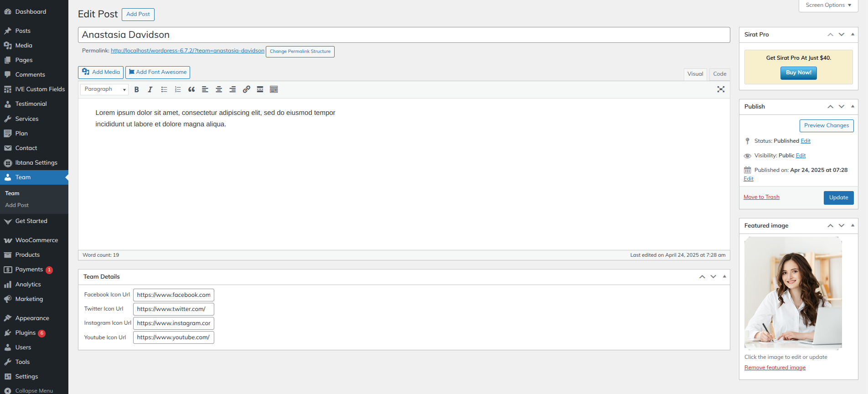Toggle the Featured image panel collapse arrow
Image resolution: width=868 pixels, height=394 pixels.
pos(852,225)
